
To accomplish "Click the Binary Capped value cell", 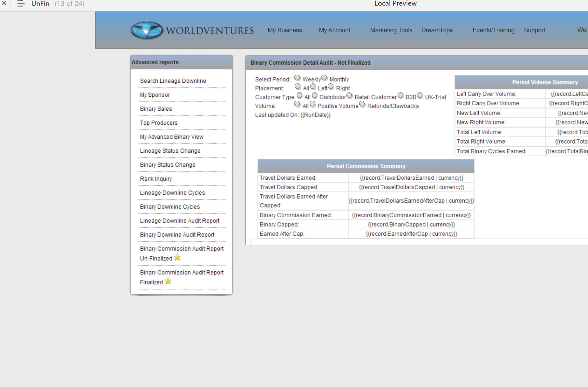I will (411, 224).
